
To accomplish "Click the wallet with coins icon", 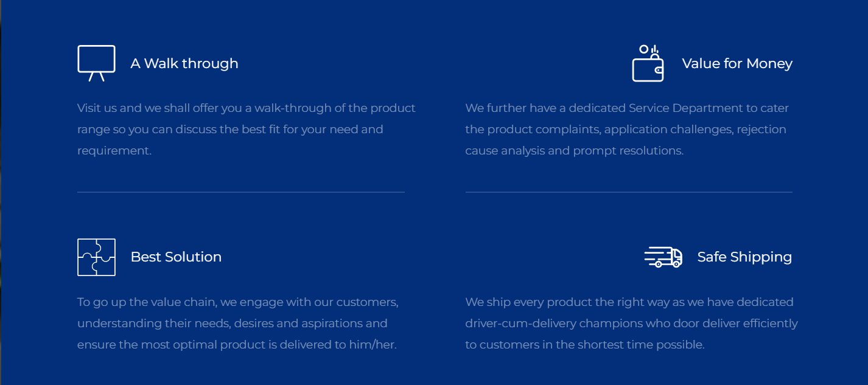I will point(648,63).
